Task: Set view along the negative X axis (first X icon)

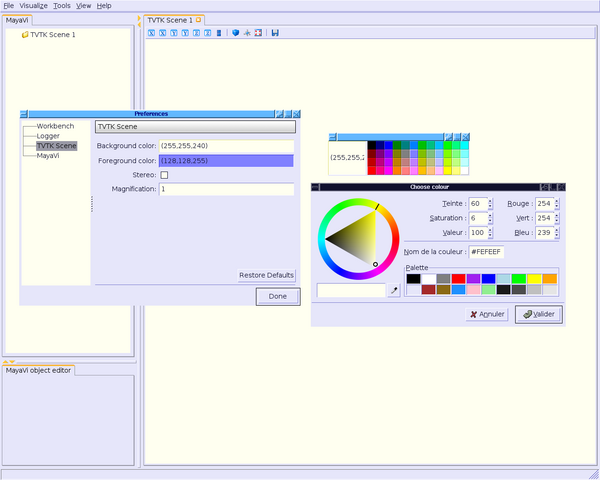Action: [x=152, y=33]
